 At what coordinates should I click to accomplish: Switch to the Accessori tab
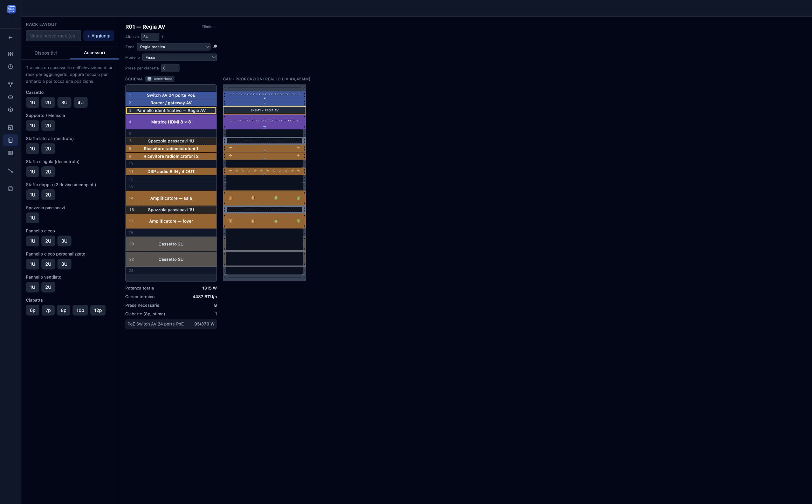94,53
